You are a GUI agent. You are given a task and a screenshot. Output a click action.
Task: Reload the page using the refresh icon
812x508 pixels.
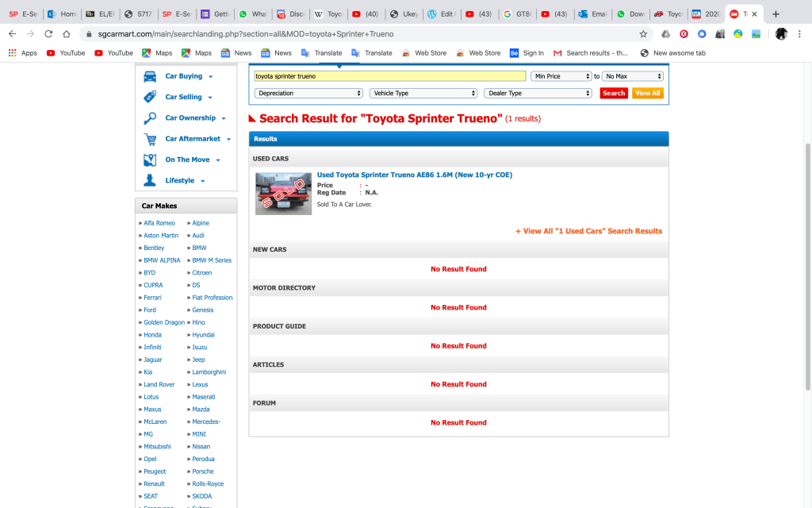point(49,34)
